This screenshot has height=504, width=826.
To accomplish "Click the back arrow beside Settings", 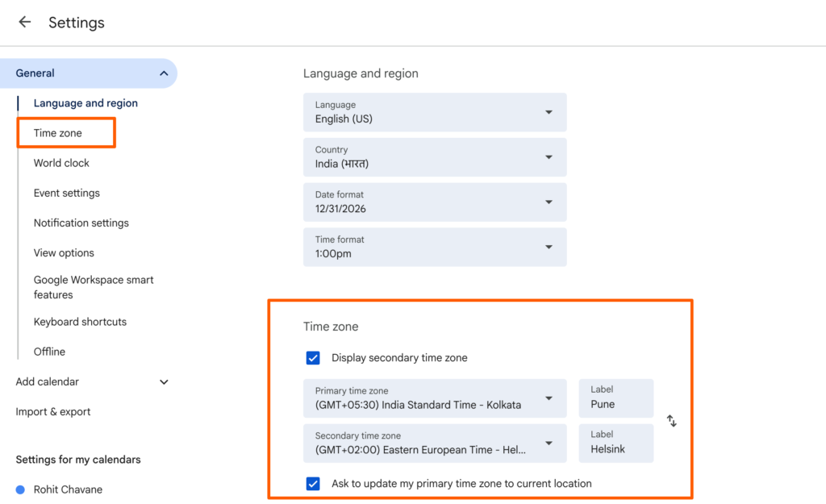I will pos(25,23).
